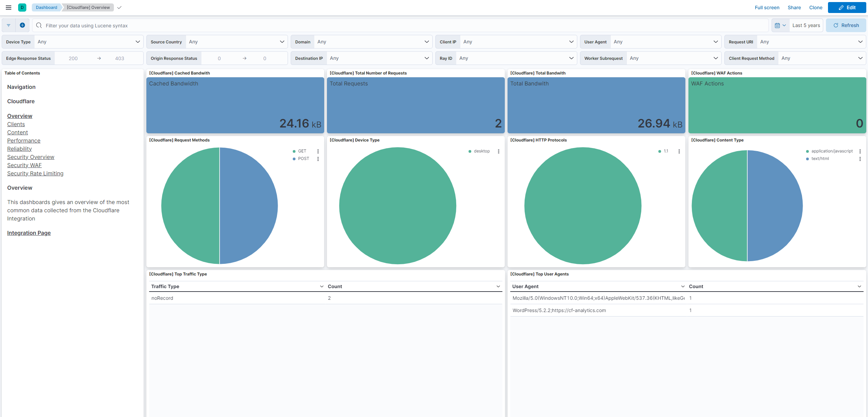Click the Edit button
868x417 pixels.
pos(847,7)
